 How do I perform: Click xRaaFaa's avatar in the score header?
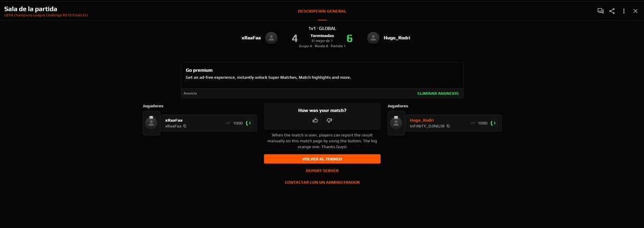point(272,38)
